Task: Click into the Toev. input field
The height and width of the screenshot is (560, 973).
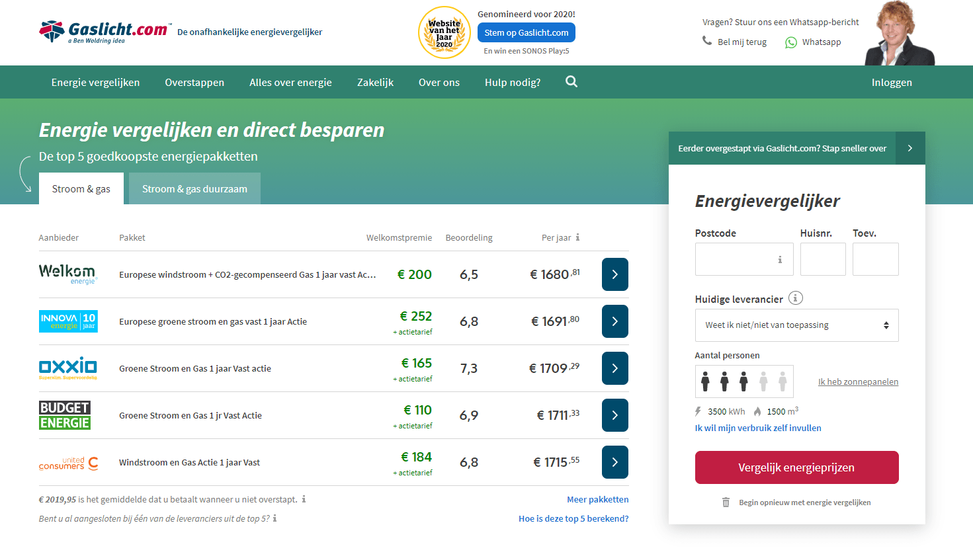Action: click(876, 259)
